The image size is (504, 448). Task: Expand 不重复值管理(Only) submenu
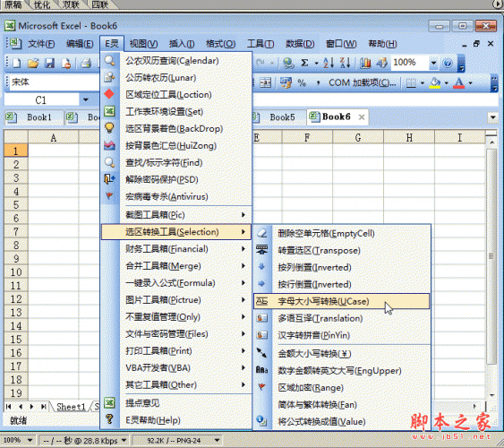pos(176,317)
